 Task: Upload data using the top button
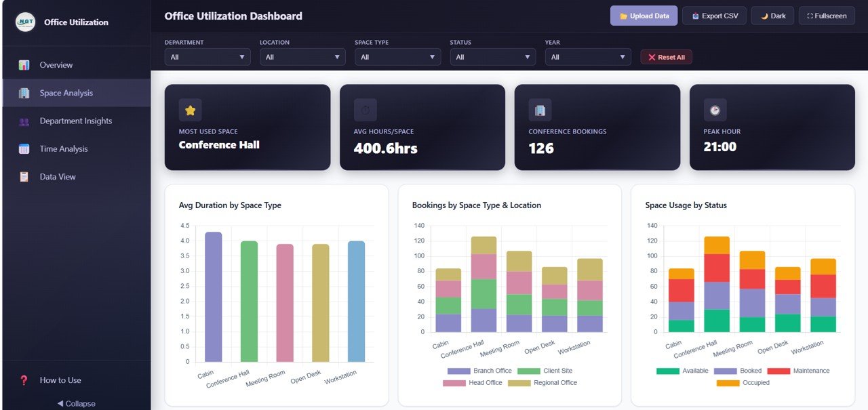tap(643, 15)
